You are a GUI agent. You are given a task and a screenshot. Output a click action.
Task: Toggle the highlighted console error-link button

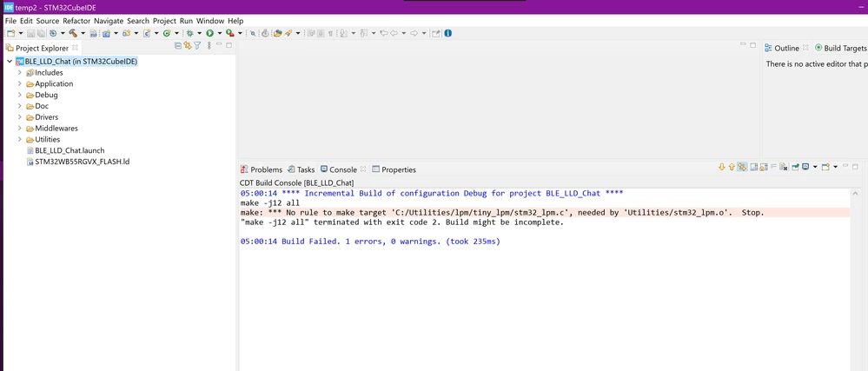click(x=742, y=167)
